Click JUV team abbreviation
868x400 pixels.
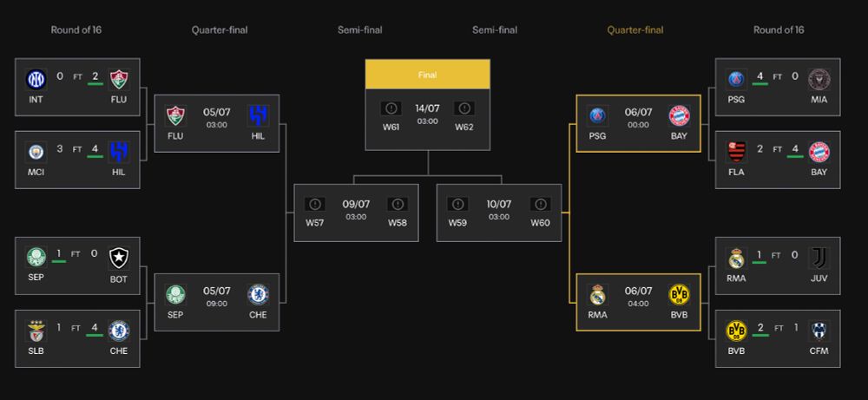click(819, 279)
